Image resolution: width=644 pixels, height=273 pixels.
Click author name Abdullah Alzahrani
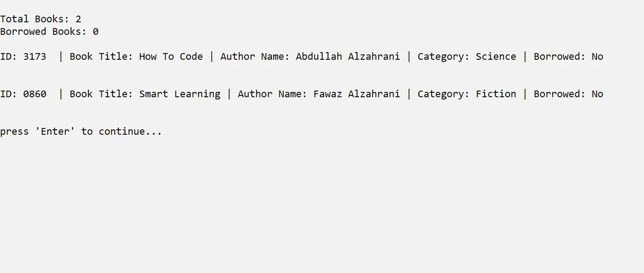click(x=348, y=57)
